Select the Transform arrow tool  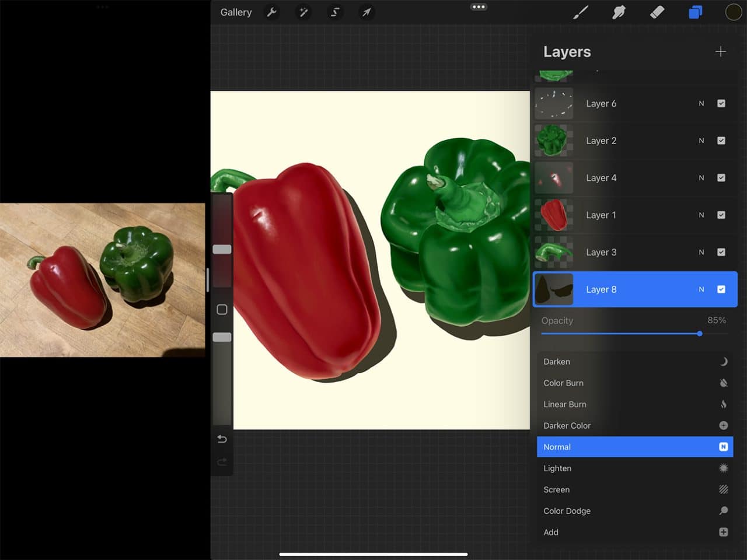(366, 12)
